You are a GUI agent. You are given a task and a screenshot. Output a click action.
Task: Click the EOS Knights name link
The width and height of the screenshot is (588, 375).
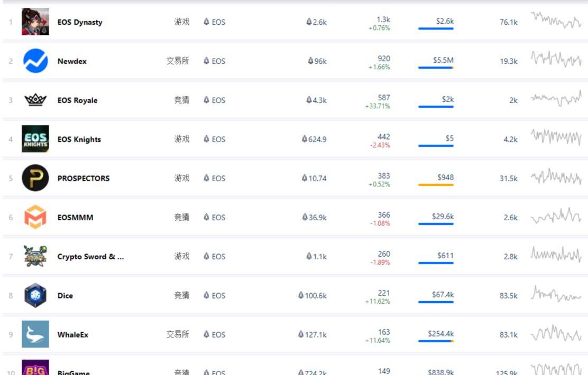tap(79, 139)
